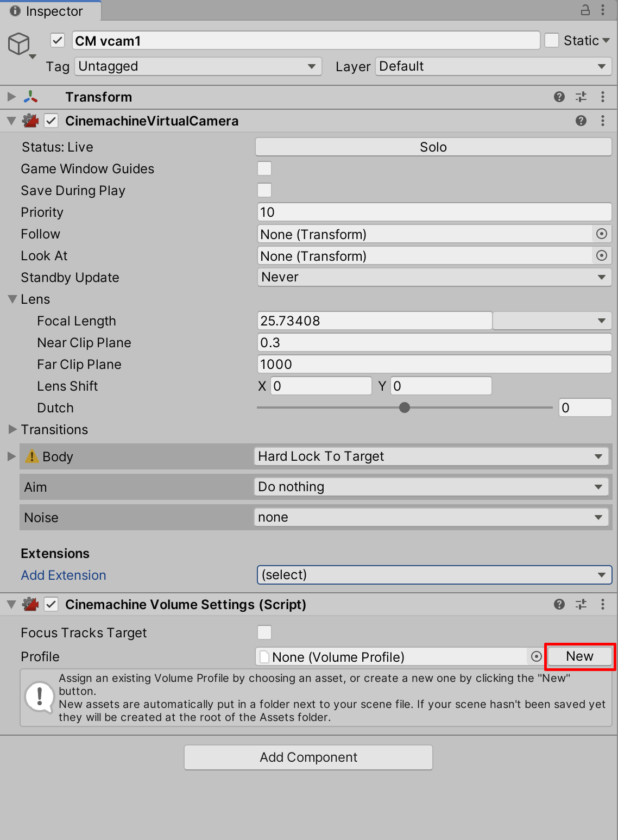Open Transform component three-dot menu

point(603,97)
